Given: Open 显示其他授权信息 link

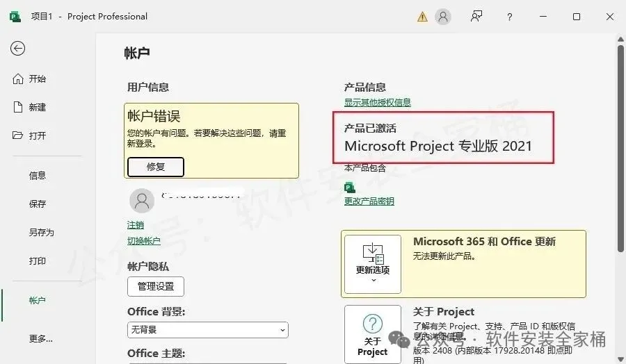Looking at the screenshot, I should click(378, 103).
